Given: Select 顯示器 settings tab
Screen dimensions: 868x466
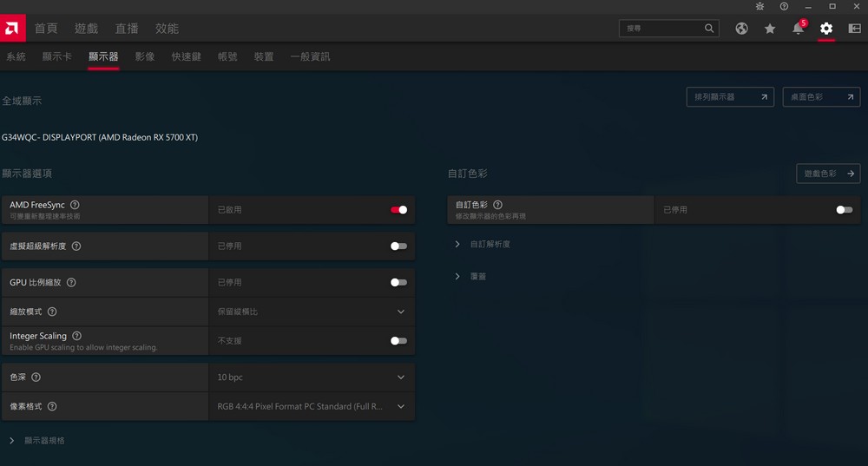Looking at the screenshot, I should (x=103, y=56).
